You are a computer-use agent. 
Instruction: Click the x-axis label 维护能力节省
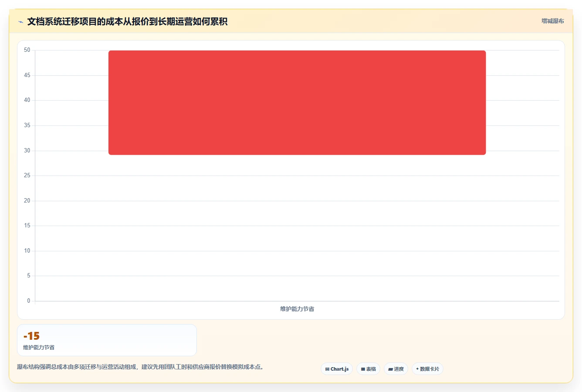pyautogui.click(x=297, y=309)
